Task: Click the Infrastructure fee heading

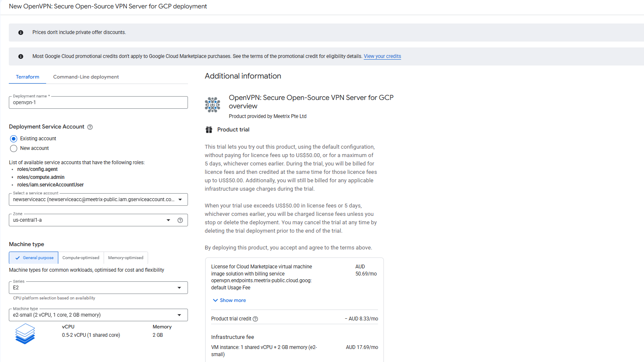Action: tap(232, 337)
